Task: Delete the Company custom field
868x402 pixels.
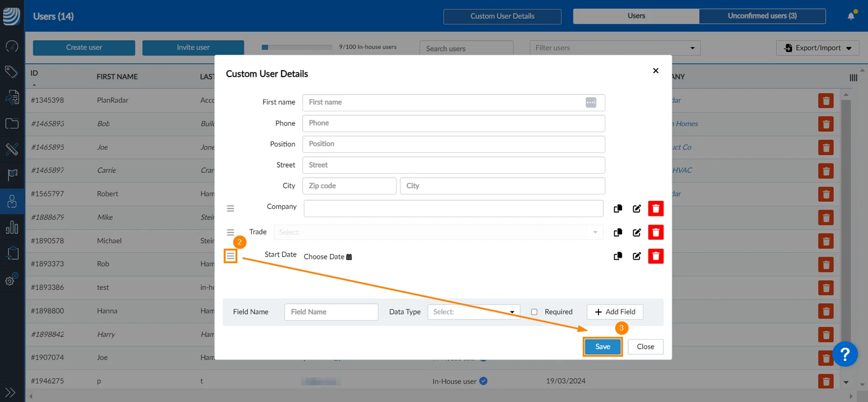Action: [655, 208]
